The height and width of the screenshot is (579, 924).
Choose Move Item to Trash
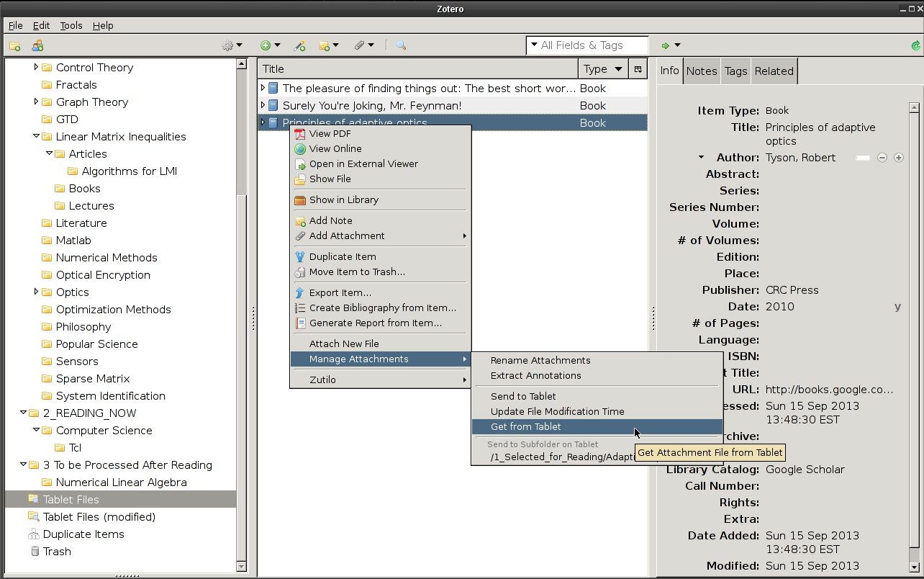[x=381, y=272]
